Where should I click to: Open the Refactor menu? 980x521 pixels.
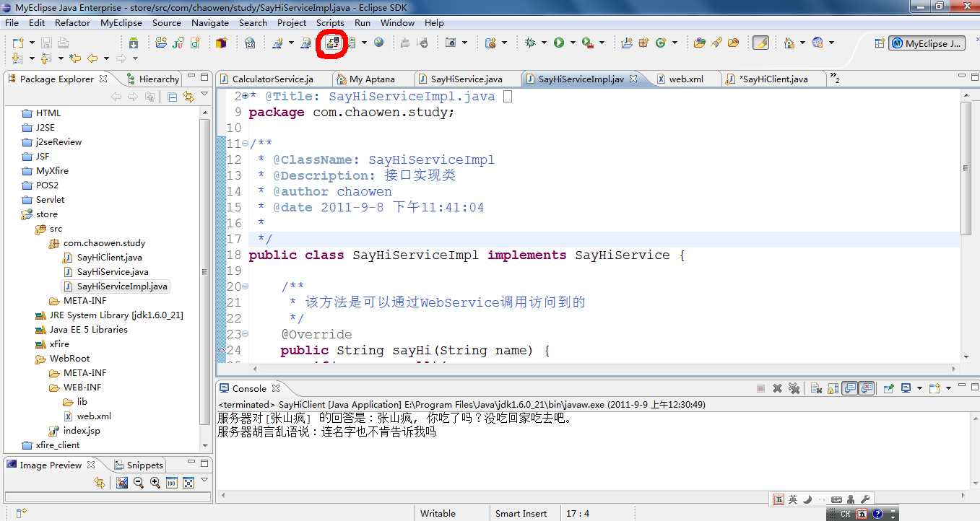click(73, 22)
